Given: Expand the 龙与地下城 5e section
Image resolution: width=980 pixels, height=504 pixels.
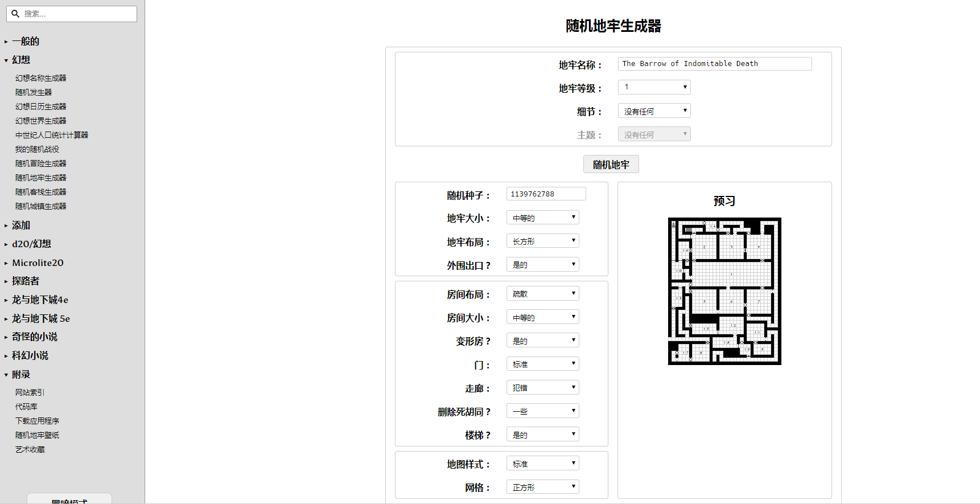Looking at the screenshot, I should pyautogui.click(x=41, y=318).
